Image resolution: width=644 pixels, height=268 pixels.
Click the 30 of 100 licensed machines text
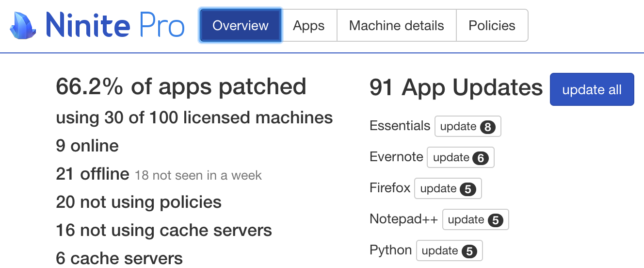pos(194,117)
